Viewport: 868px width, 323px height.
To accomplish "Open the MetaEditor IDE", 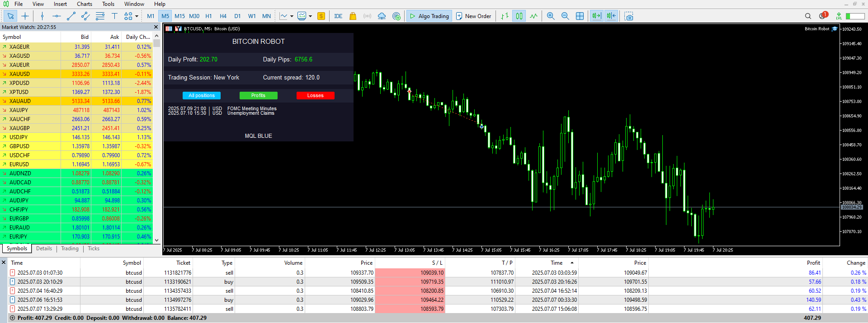I will [x=338, y=16].
